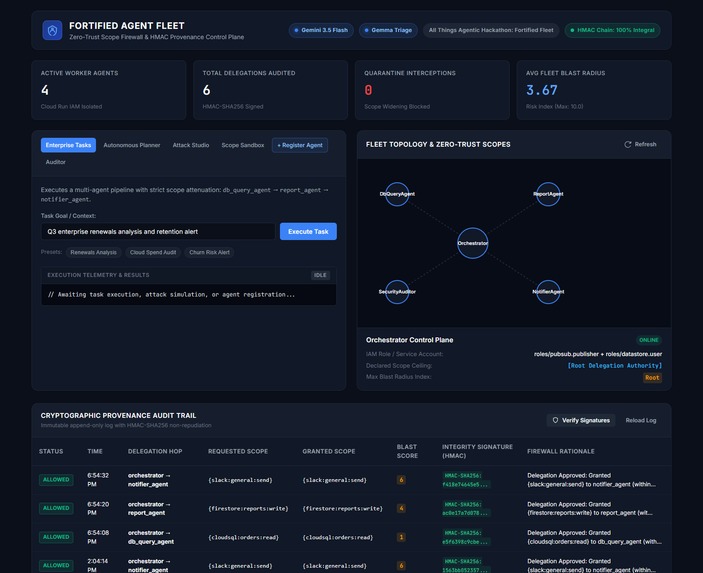Viewport: 703px width, 573px height.
Task: Click the Total Delegations Audited value 6
Action: tap(206, 90)
